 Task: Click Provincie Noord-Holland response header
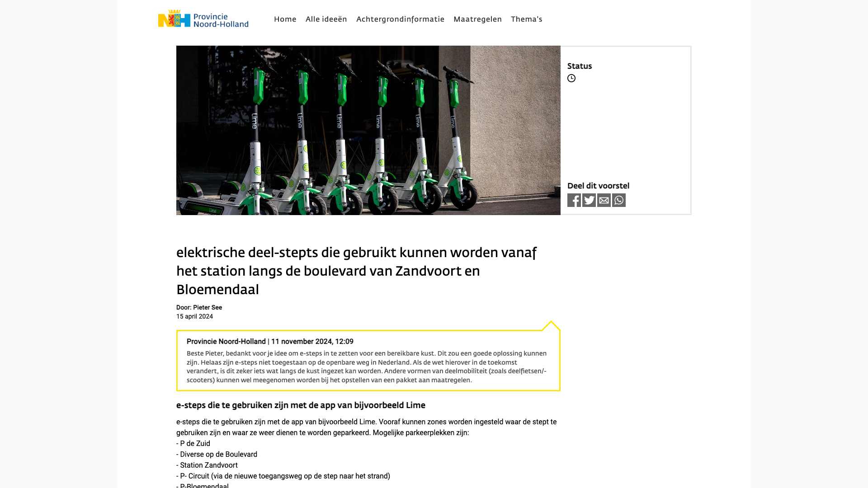click(x=270, y=342)
